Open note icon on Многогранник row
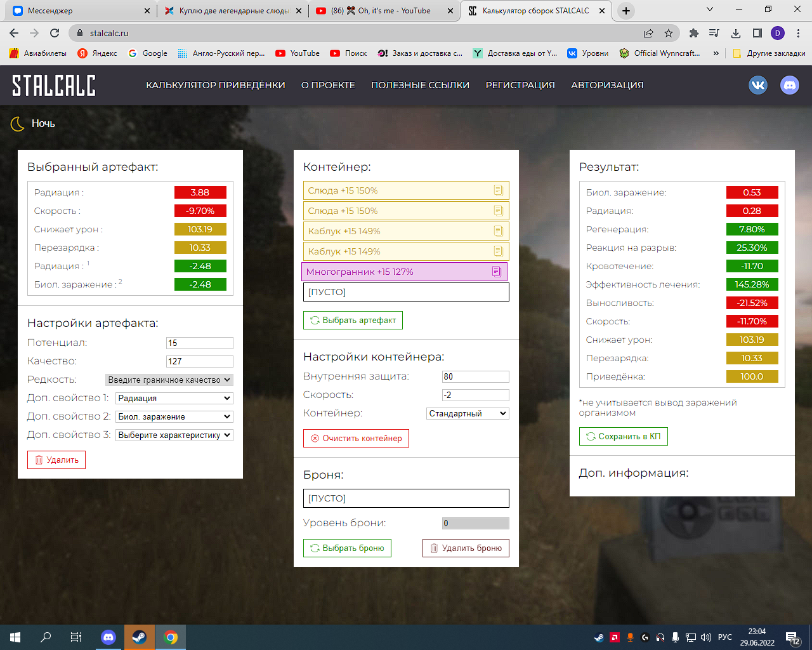This screenshot has width=812, height=650. pos(497,272)
